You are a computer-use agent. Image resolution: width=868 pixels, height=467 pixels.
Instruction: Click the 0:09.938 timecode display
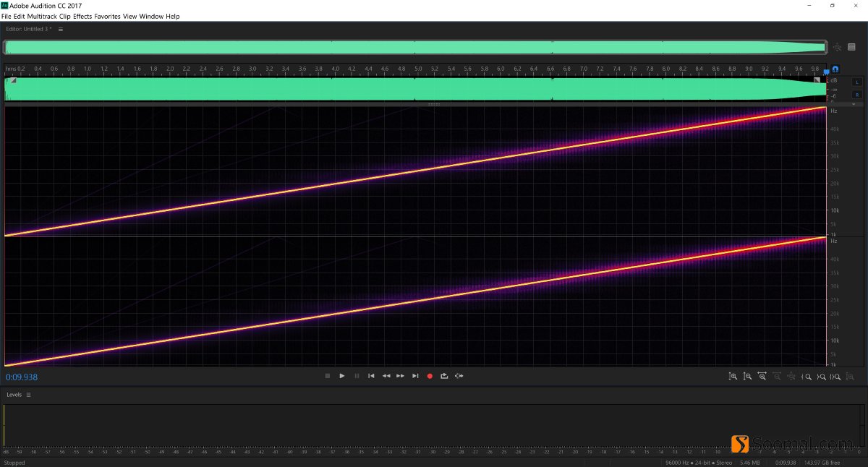coord(22,377)
